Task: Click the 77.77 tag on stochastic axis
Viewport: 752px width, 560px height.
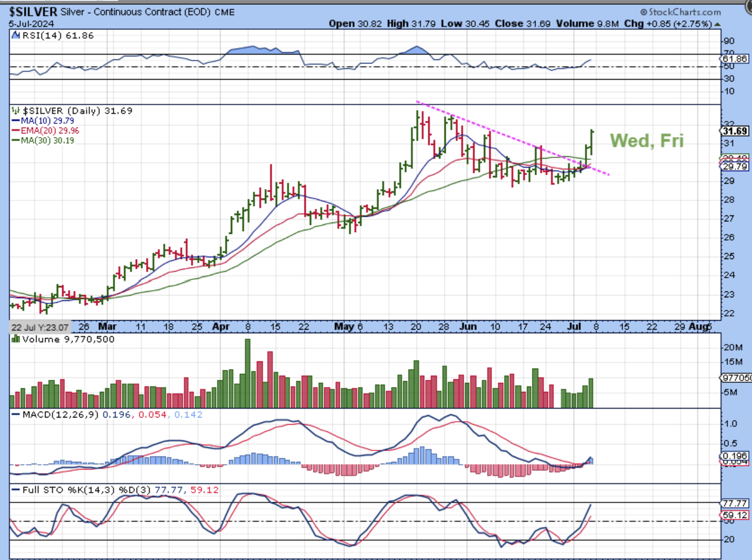Action: [736, 504]
